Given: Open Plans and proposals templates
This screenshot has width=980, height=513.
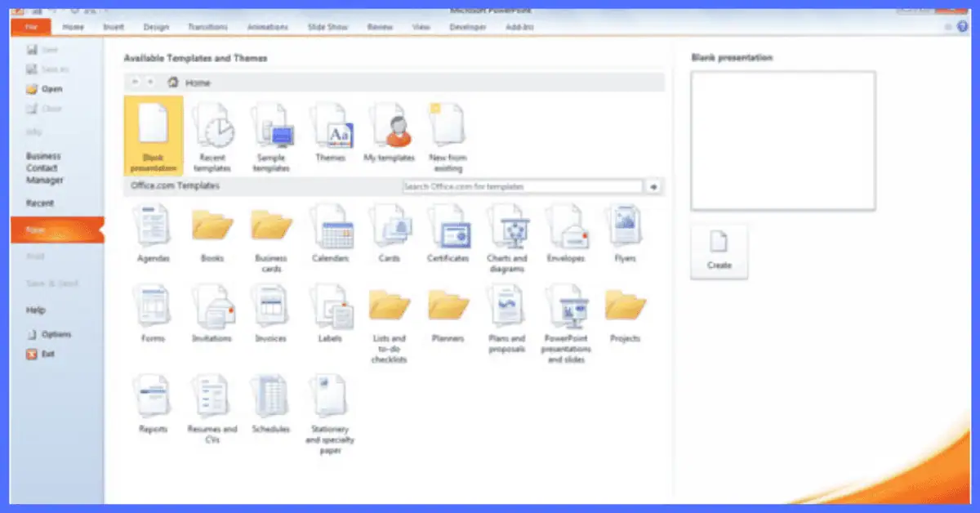Looking at the screenshot, I should click(507, 319).
